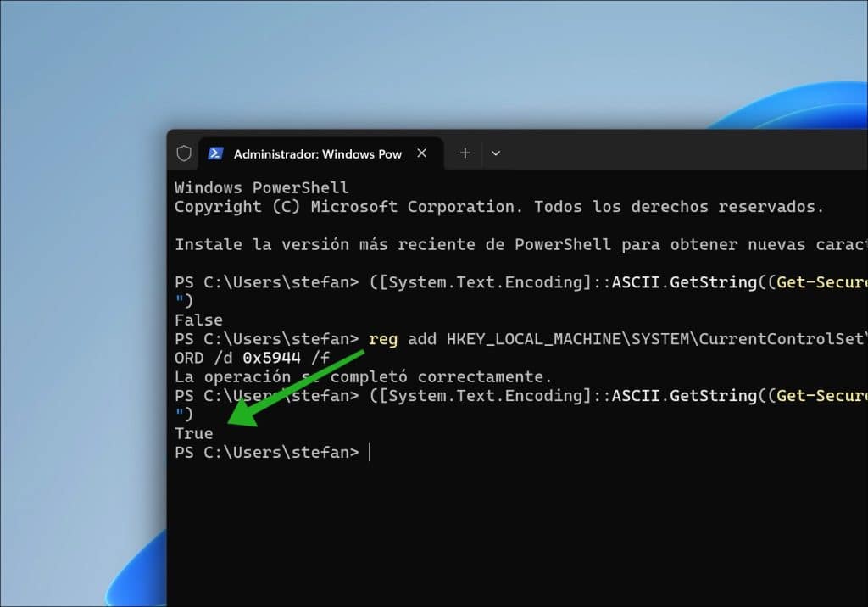This screenshot has width=868, height=607.
Task: Click the admin shield icon in the title bar
Action: [184, 153]
